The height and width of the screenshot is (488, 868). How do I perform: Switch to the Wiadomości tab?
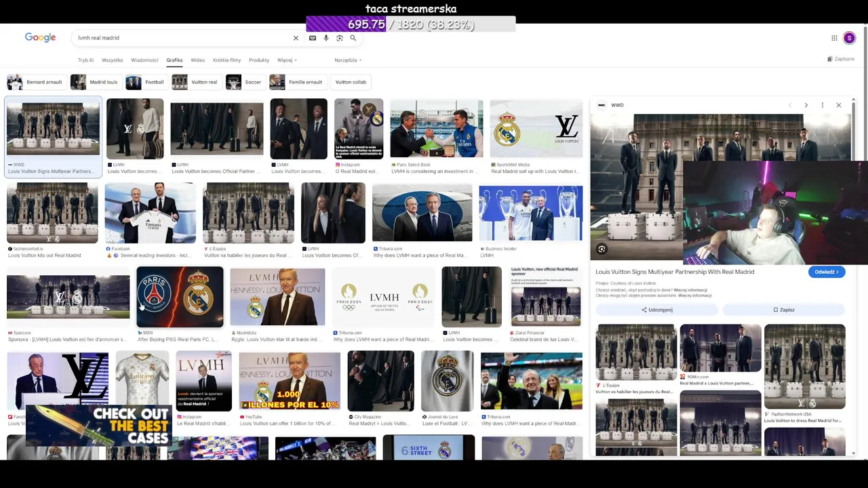point(144,60)
